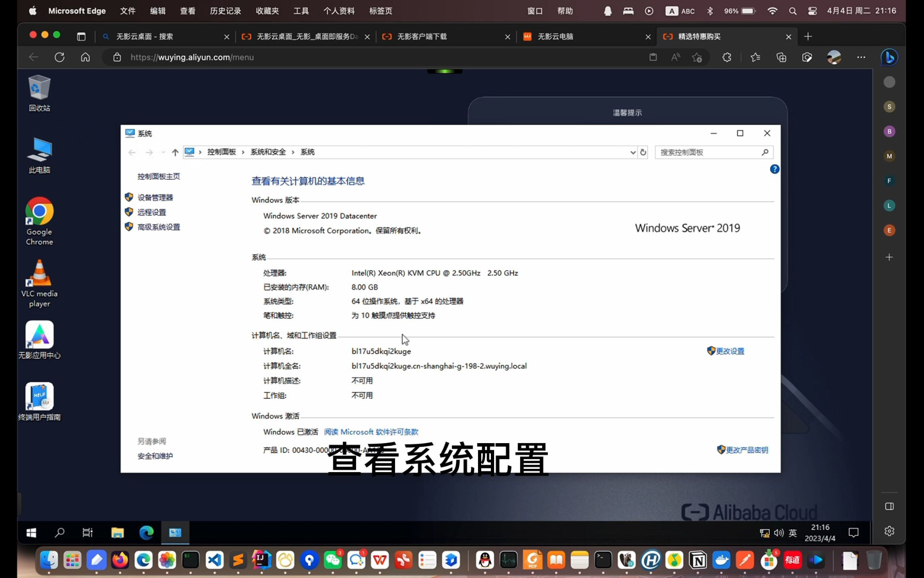The width and height of the screenshot is (924, 578).
Task: Switch input method by clicking 英 in the system tray
Action: click(x=792, y=533)
